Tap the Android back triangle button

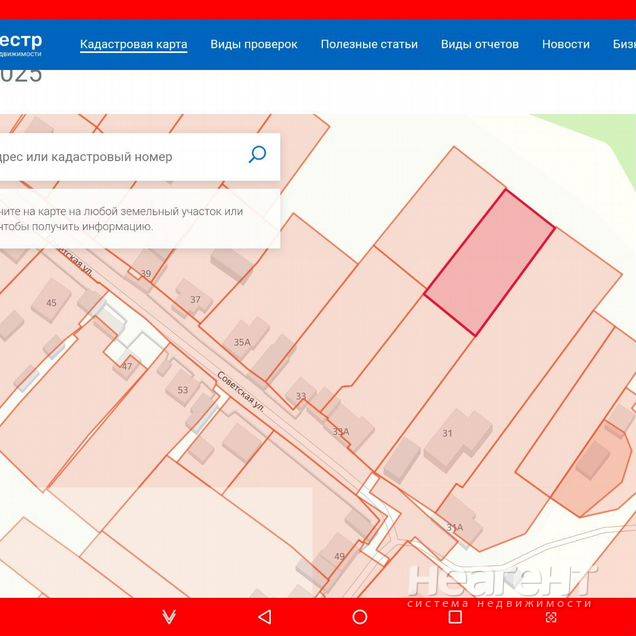click(x=264, y=617)
